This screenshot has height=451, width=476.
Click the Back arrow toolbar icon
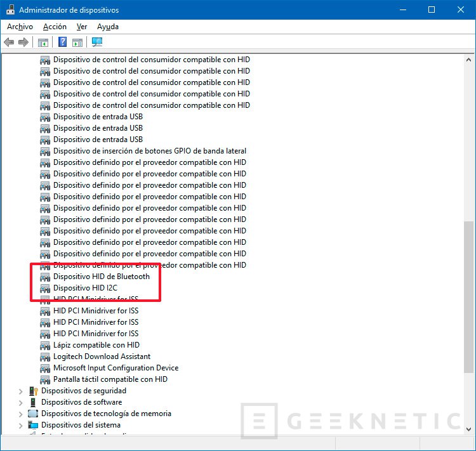[9, 42]
